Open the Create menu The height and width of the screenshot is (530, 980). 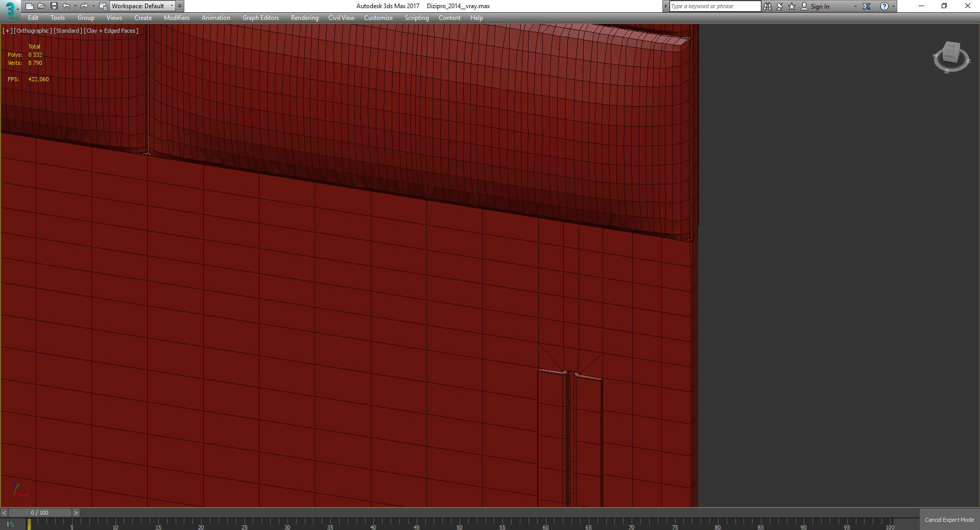tap(143, 18)
